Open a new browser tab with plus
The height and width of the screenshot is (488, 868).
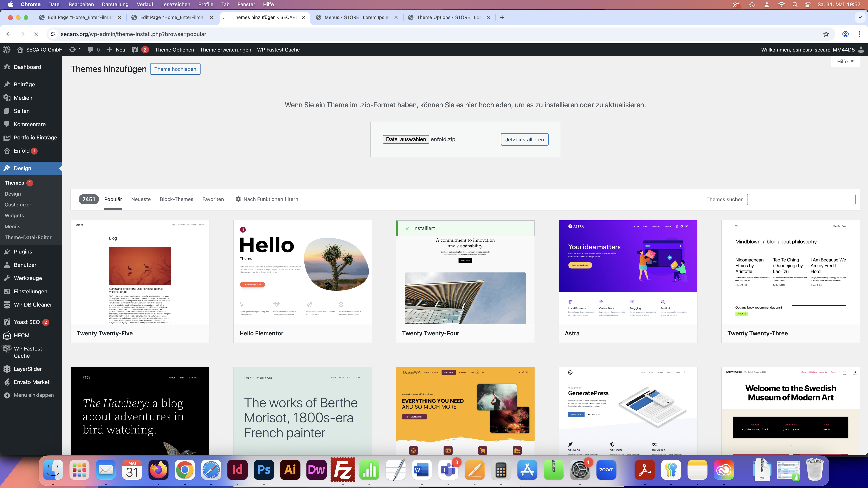pyautogui.click(x=502, y=17)
